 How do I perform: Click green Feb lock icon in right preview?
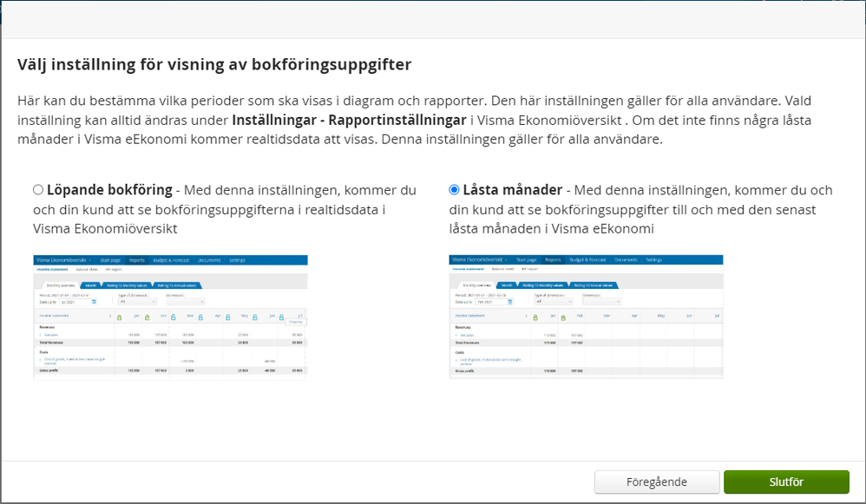coord(561,318)
